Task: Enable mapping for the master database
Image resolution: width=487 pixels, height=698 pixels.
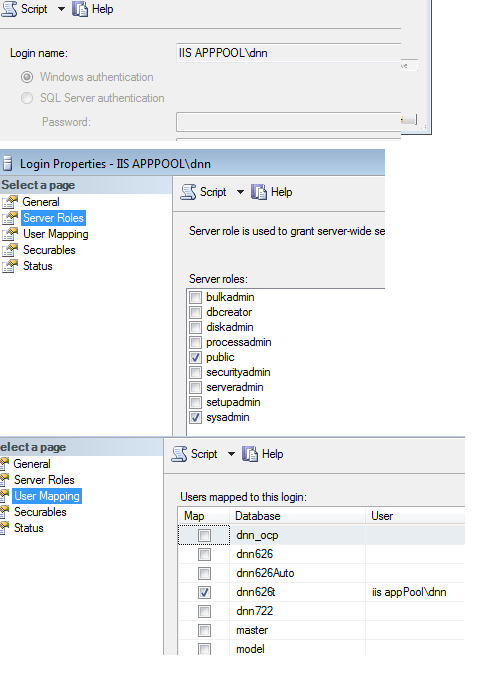Action: tap(204, 630)
